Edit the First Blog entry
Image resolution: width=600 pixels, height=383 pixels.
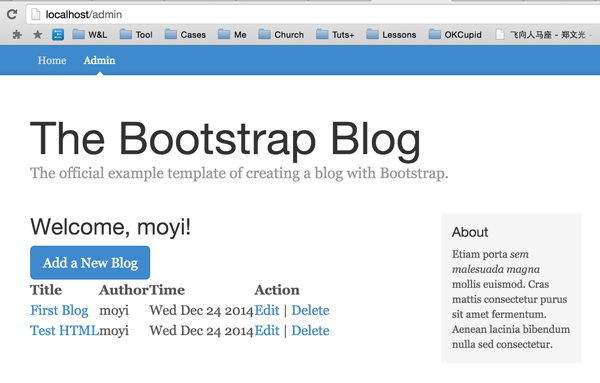pos(267,310)
